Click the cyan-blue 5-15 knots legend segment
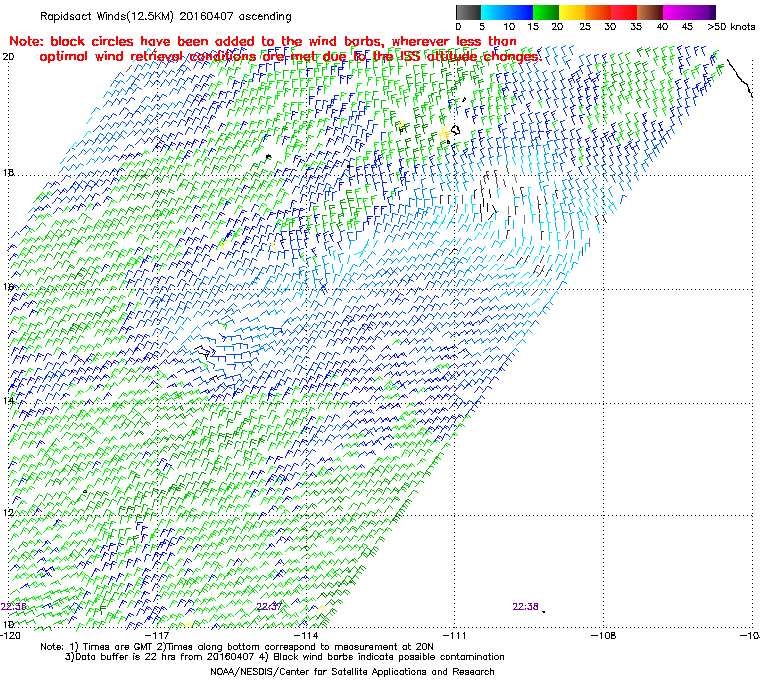The height and width of the screenshot is (688, 760). click(x=507, y=12)
